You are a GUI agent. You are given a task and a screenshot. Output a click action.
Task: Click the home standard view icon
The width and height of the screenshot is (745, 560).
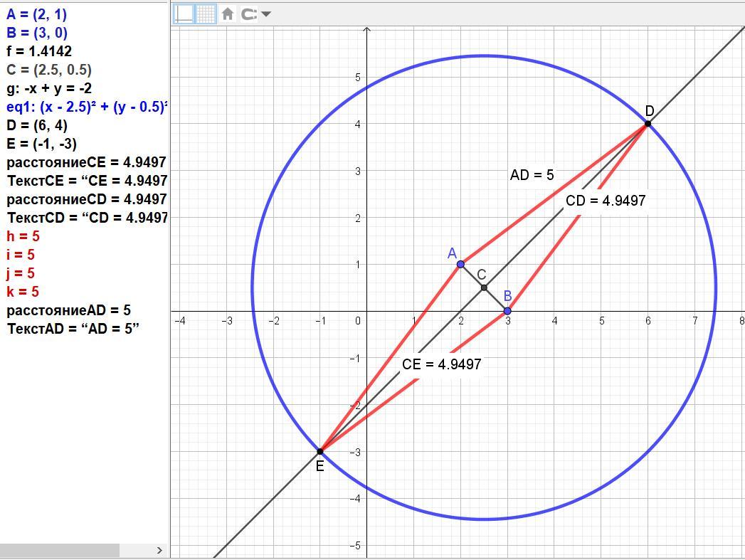pos(228,14)
